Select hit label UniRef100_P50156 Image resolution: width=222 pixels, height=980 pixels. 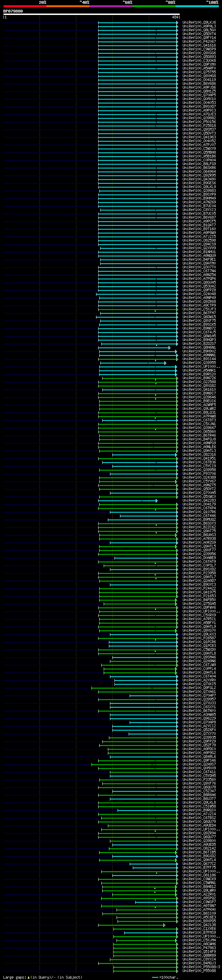click(199, 122)
